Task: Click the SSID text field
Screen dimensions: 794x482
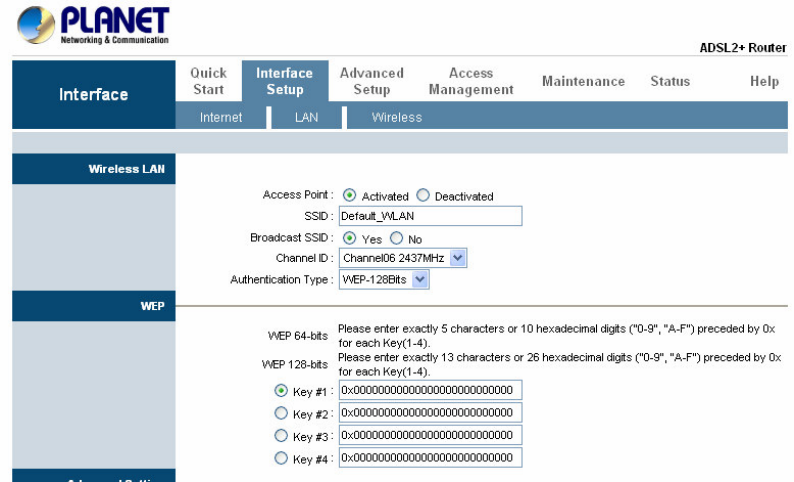Action: pos(430,216)
